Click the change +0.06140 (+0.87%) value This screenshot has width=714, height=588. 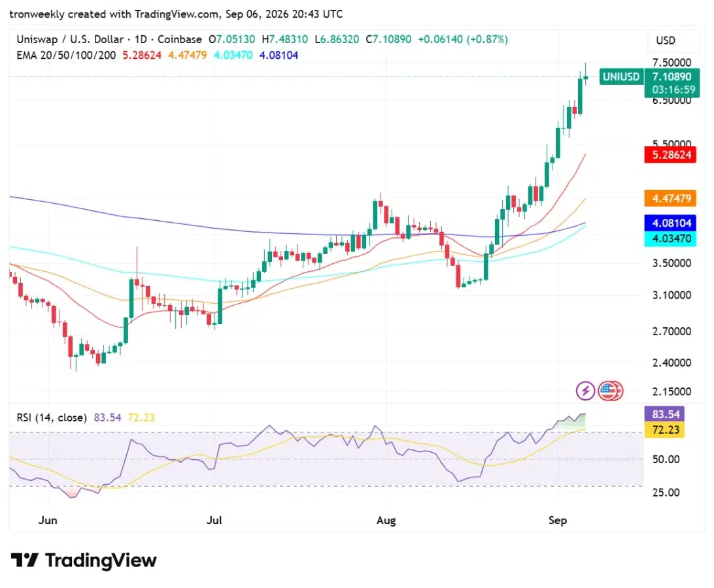[463, 40]
